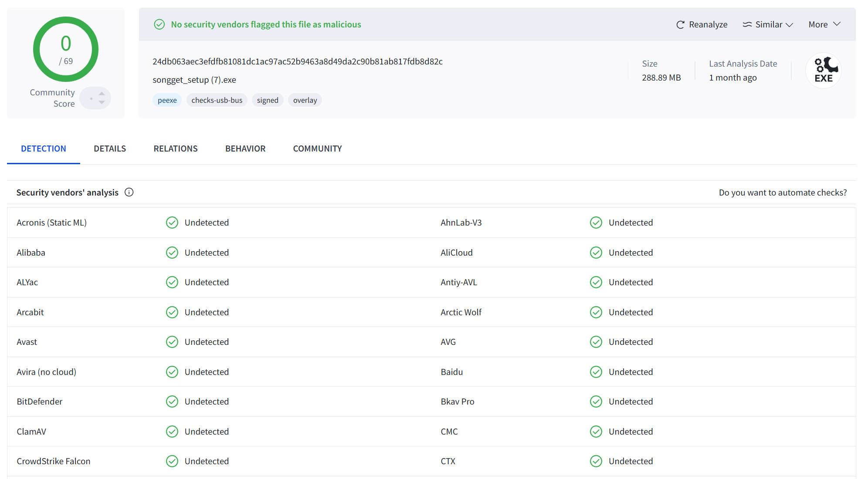Click the 0/69 detection score circle

point(66,49)
